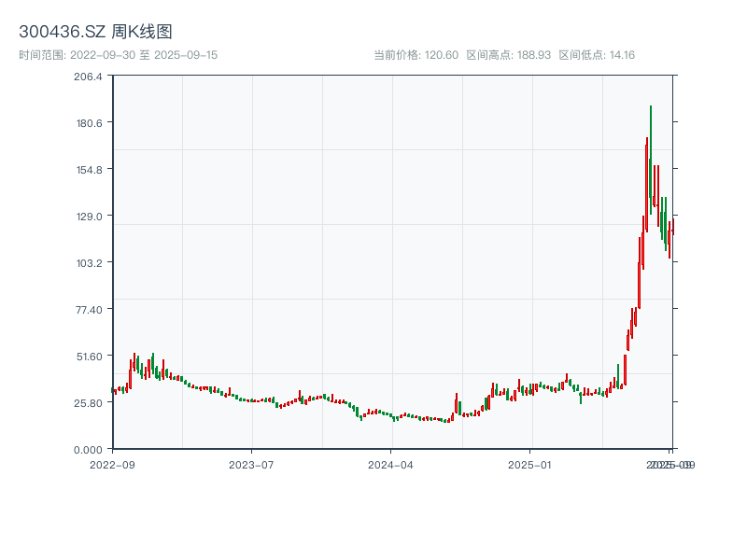747x560 pixels.
Task: Click the 2023-07 x-axis label
Action: pos(251,465)
